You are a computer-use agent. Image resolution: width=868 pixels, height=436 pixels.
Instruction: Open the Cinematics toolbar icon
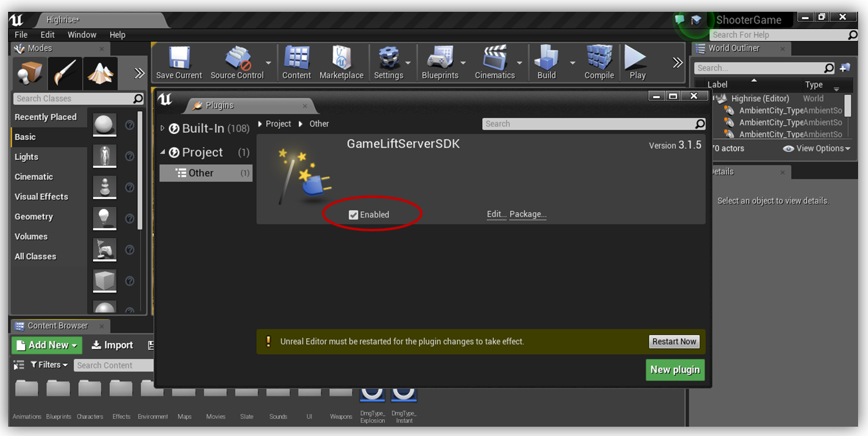pos(494,62)
